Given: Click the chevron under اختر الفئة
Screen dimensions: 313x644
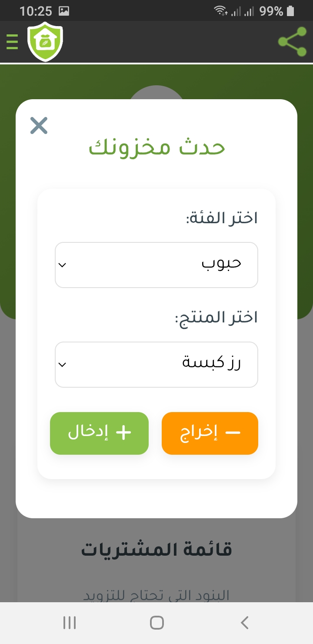Looking at the screenshot, I should click(x=62, y=265).
